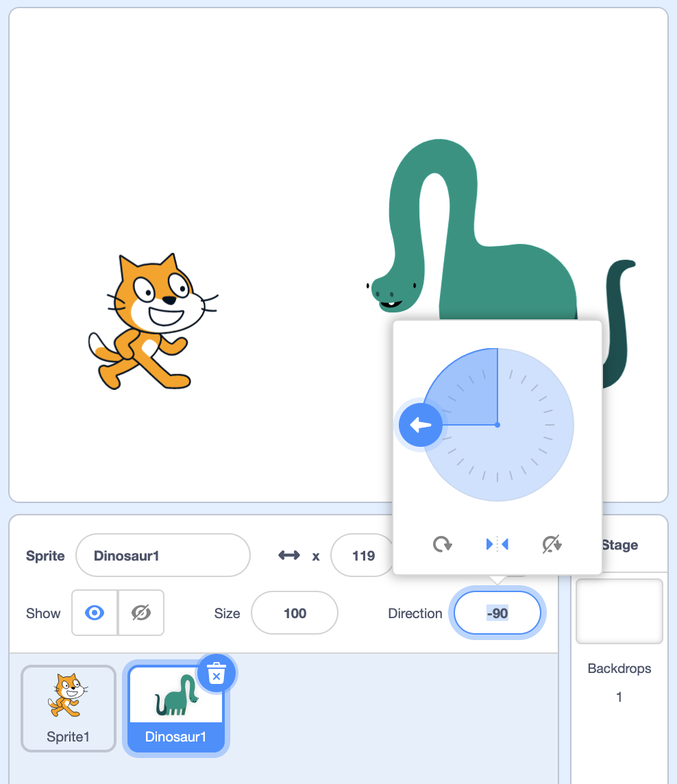Select the all around rotation style icon

[x=443, y=544]
